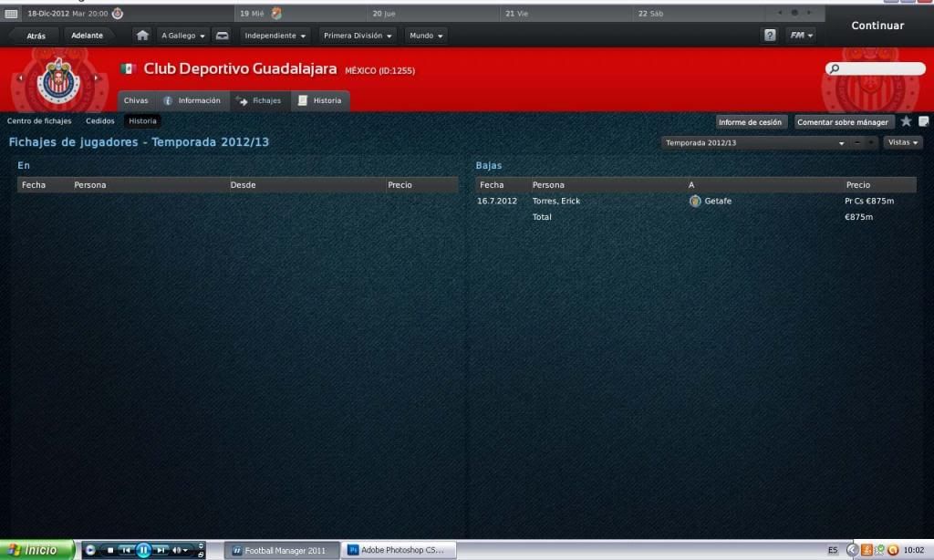This screenshot has width=934, height=560.
Task: Show next club with right arrow by crest
Action: (x=96, y=78)
